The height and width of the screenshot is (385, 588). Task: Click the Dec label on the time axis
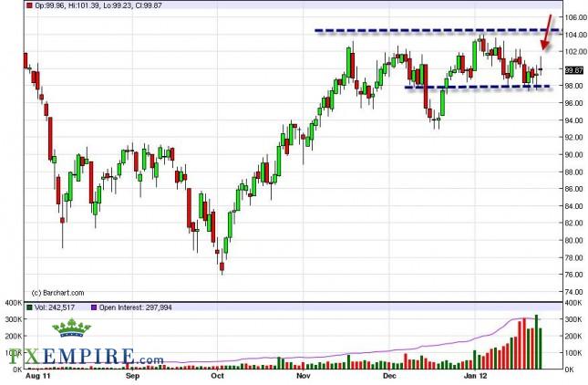tap(390, 375)
